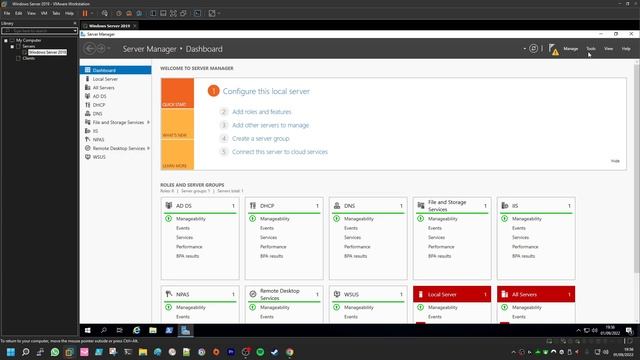Select IIS role icon in sidebar
This screenshot has width=640, height=360.
87,131
